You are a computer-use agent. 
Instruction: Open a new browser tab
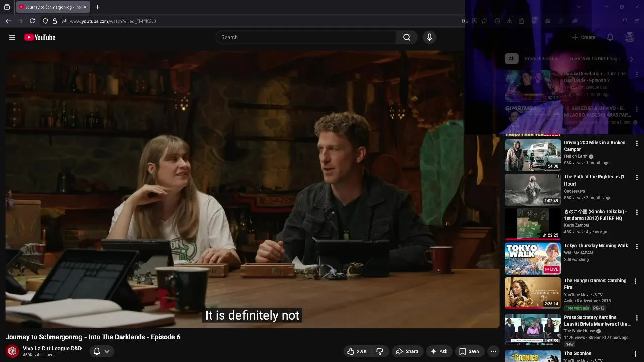(x=97, y=7)
